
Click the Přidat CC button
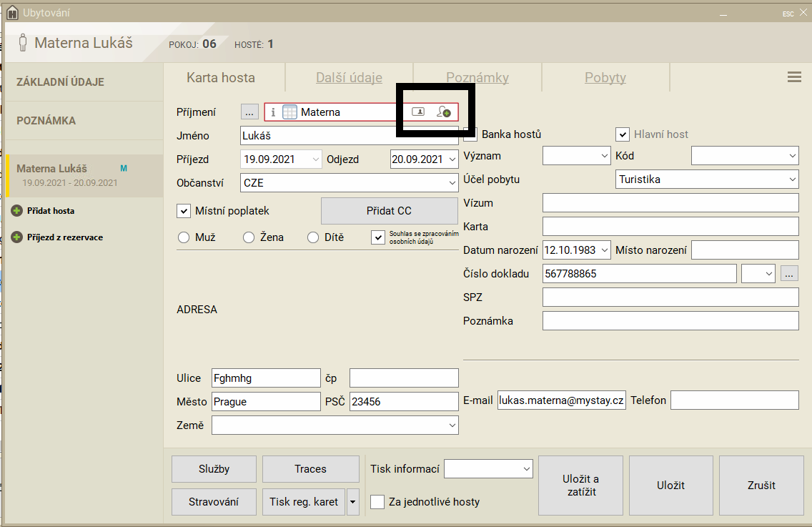pos(389,211)
